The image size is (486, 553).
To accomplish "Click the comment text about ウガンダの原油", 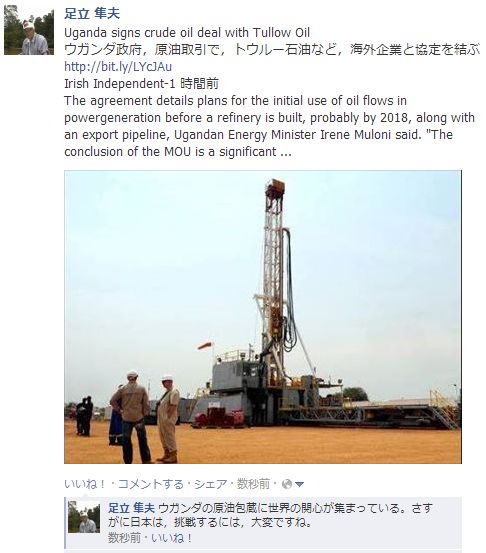I will point(271,515).
